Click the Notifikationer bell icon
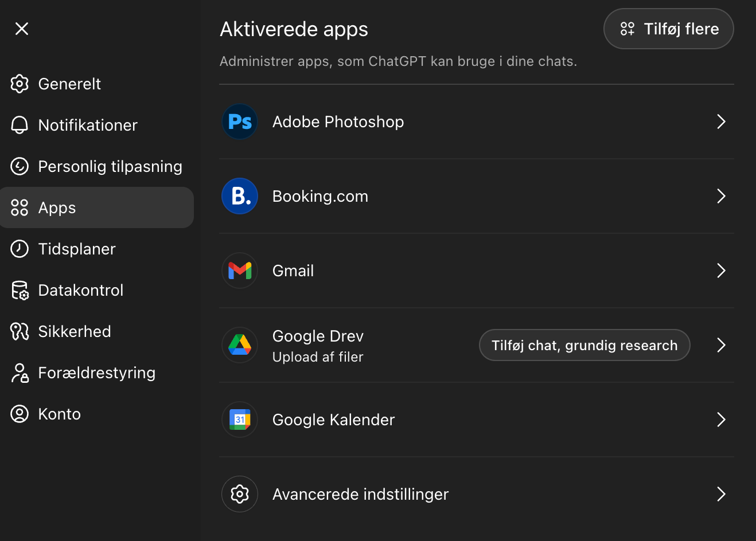 point(20,125)
